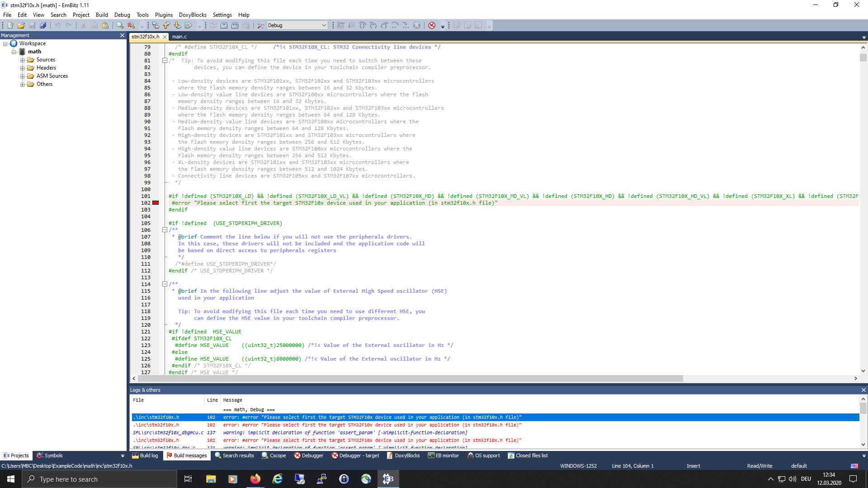Switch to the main.c editor tab
868x488 pixels.
tap(179, 37)
